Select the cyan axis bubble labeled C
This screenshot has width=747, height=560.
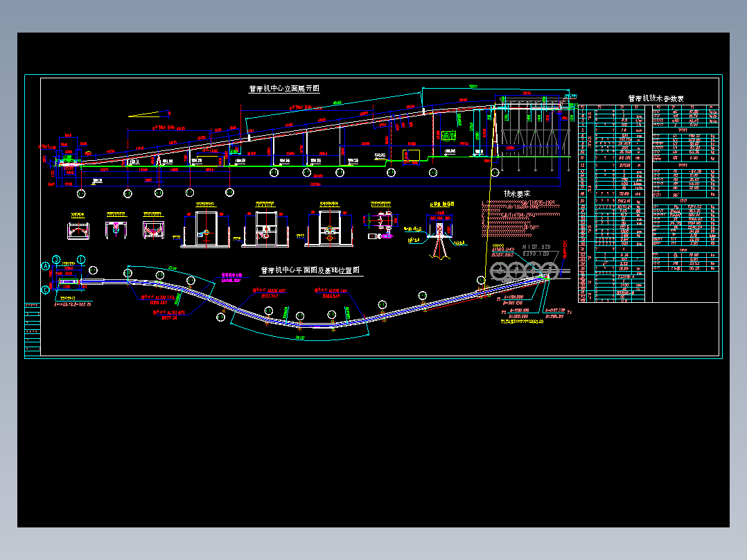(x=46, y=289)
